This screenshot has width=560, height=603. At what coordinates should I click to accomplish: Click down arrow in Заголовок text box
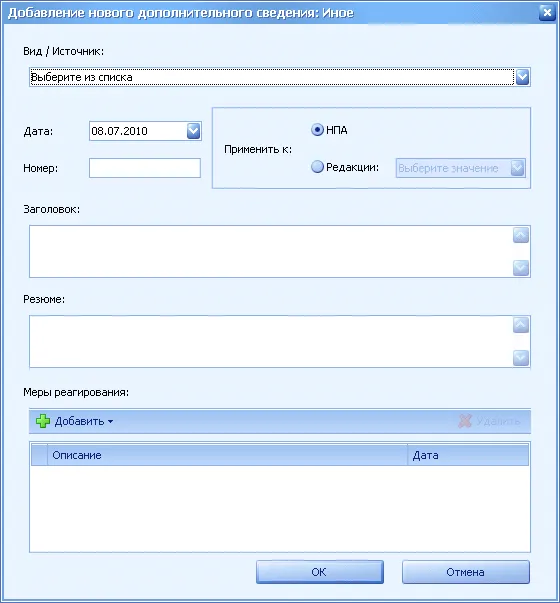[521, 268]
